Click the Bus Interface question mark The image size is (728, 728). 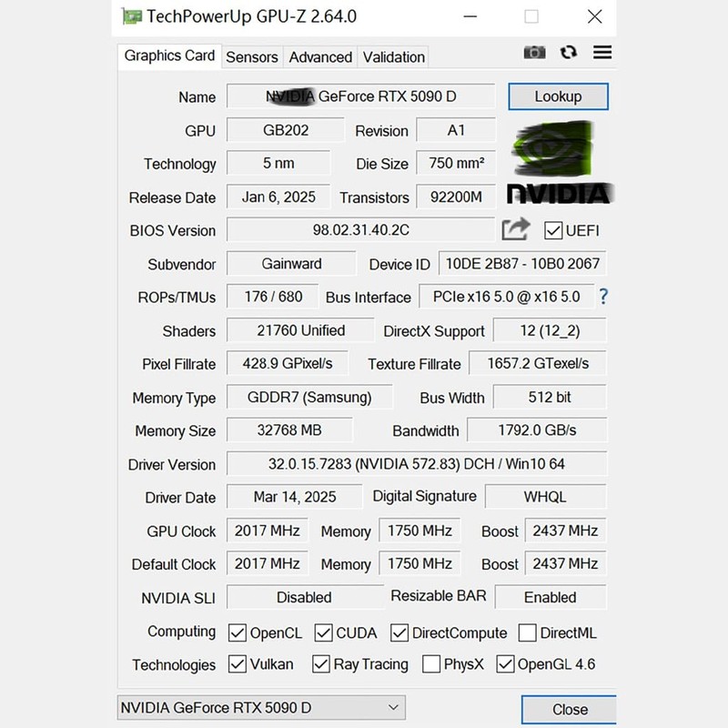tap(603, 297)
